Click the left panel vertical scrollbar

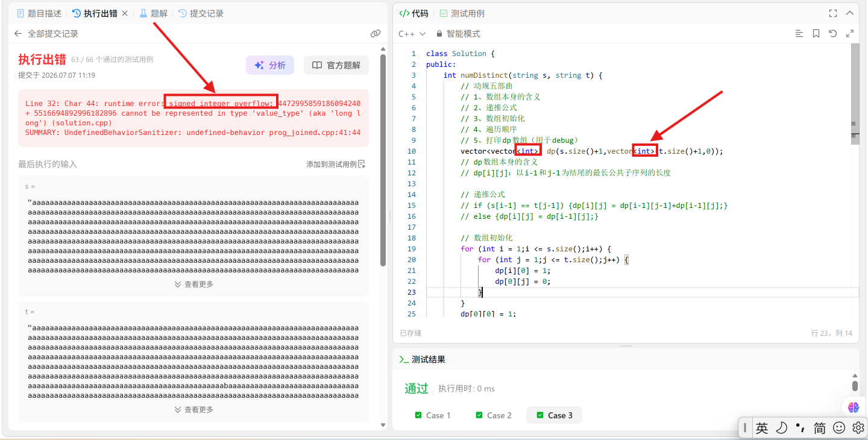coord(383,160)
